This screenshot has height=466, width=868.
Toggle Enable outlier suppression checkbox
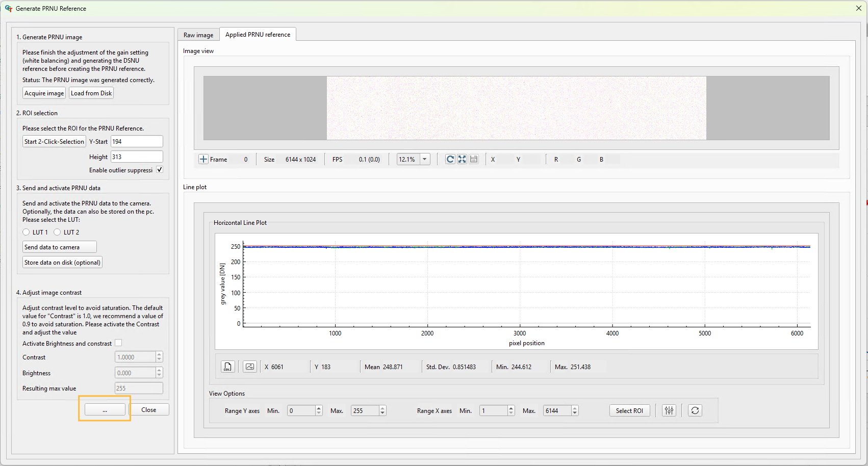(x=160, y=170)
